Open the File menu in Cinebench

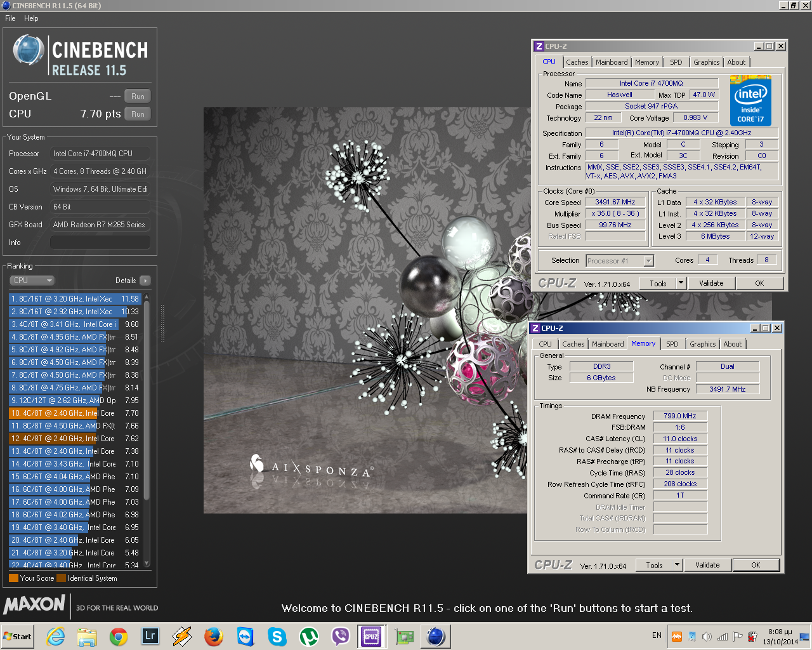coord(10,18)
